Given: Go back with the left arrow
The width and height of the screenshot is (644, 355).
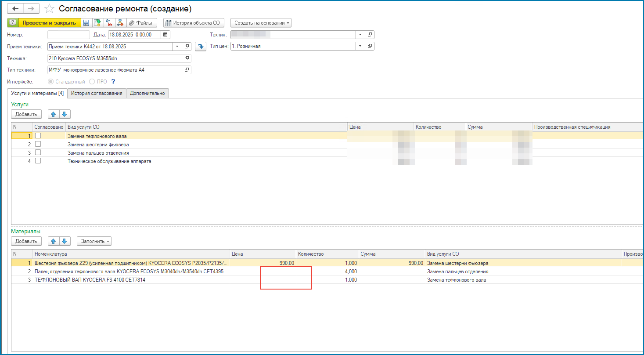Looking at the screenshot, I should 15,9.
